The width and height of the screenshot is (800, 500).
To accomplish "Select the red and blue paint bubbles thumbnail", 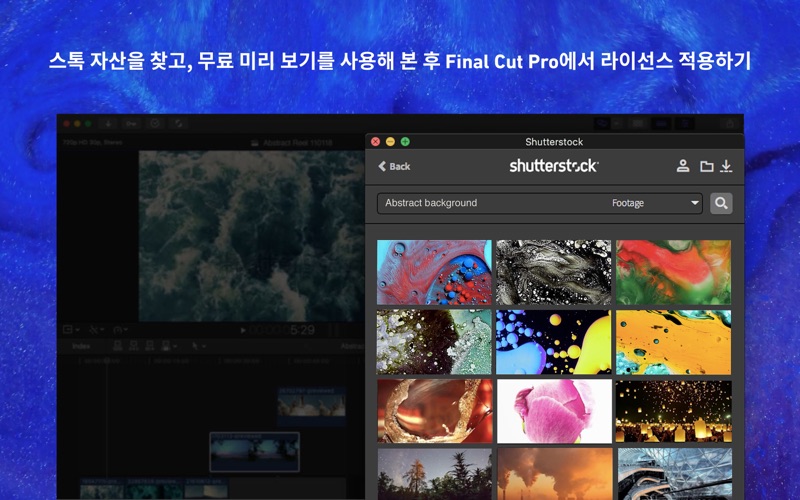I will [x=434, y=272].
